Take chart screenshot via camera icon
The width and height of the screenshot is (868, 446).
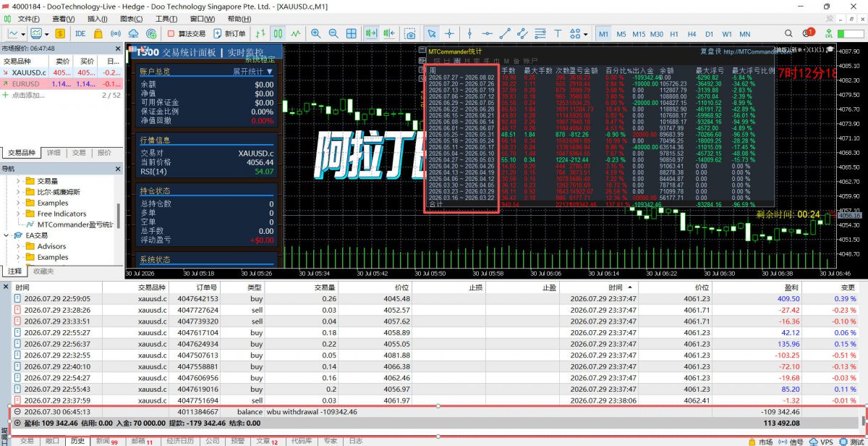point(410,33)
